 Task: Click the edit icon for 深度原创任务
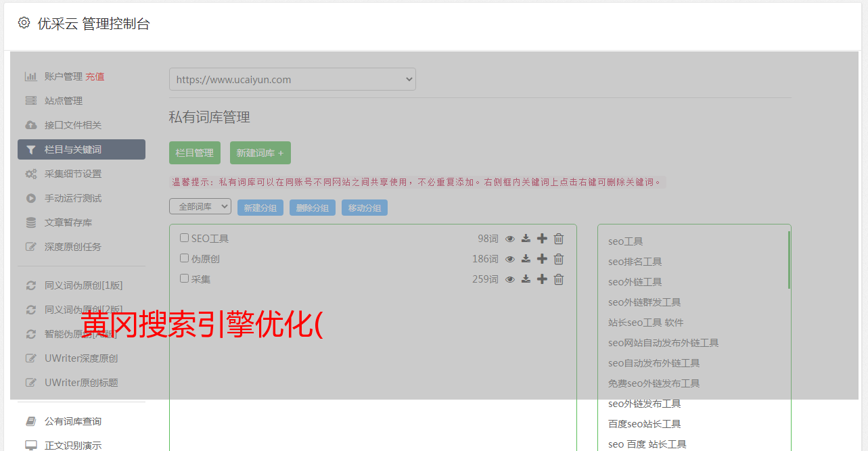pos(30,247)
